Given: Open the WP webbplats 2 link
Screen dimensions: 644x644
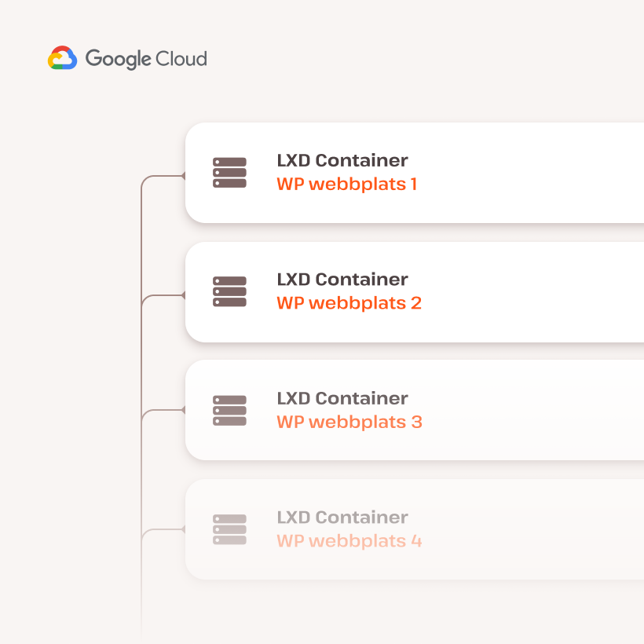Looking at the screenshot, I should point(349,303).
